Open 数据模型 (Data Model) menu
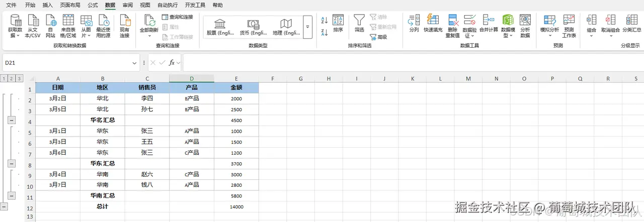Image resolution: width=644 pixels, height=222 pixels. [508, 26]
